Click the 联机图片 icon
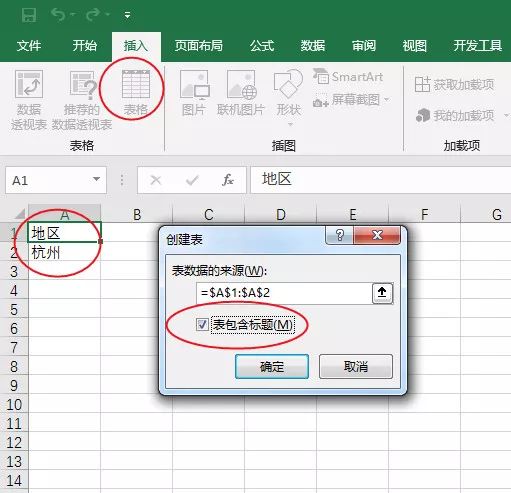511x493 pixels. (x=241, y=85)
